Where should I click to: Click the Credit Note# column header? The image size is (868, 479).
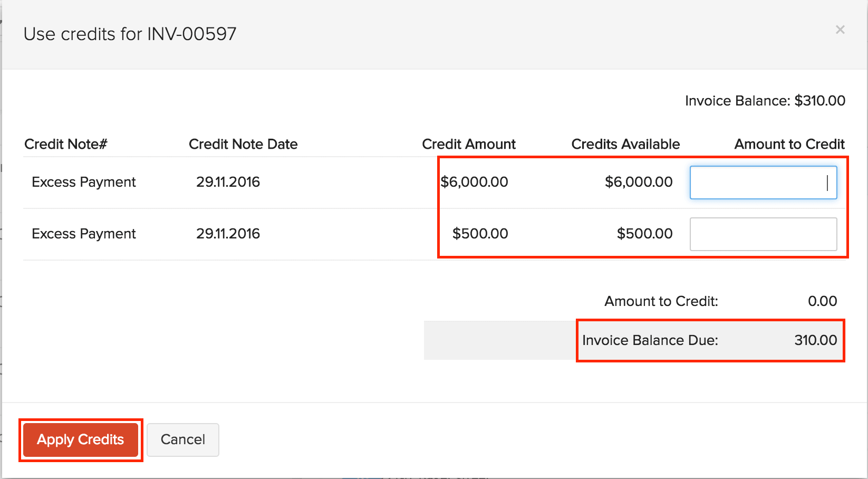(65, 144)
